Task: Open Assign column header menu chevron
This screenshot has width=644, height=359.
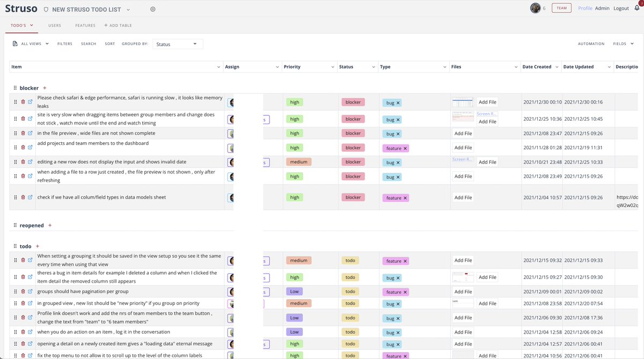Action: pos(277,67)
